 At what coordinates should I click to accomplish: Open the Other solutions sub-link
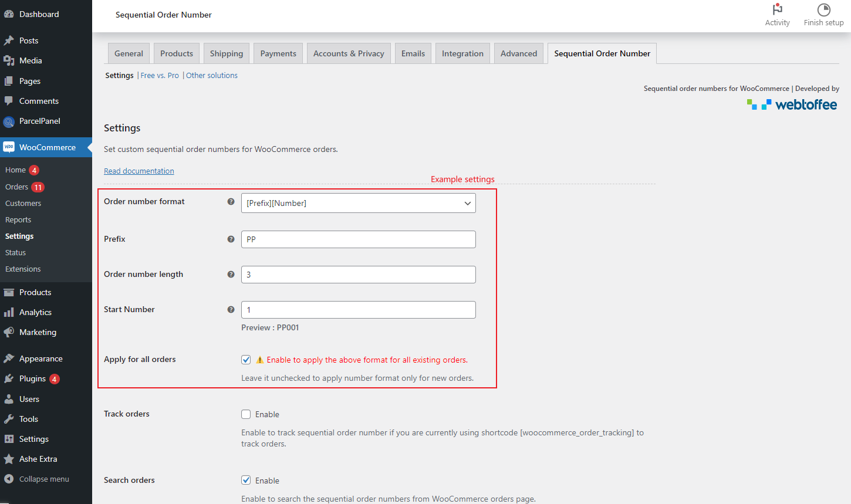click(x=212, y=75)
